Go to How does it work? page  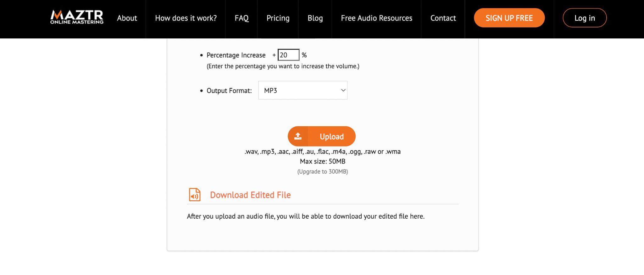coord(186,18)
